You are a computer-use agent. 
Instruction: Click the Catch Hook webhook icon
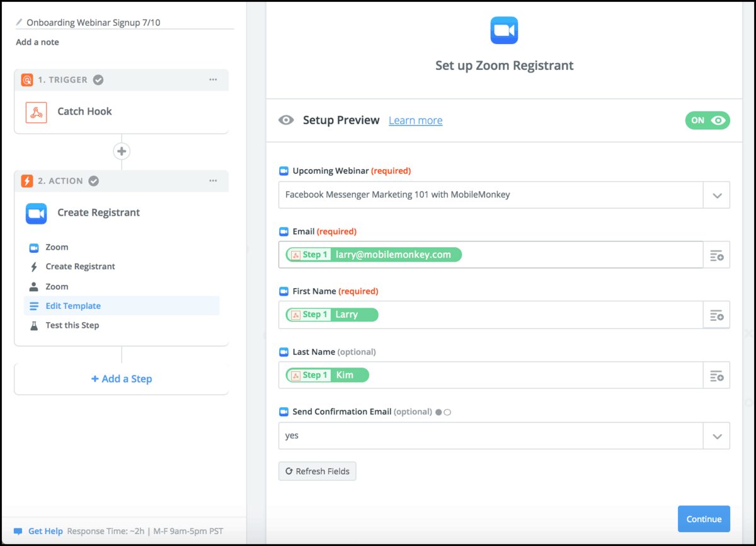point(37,112)
